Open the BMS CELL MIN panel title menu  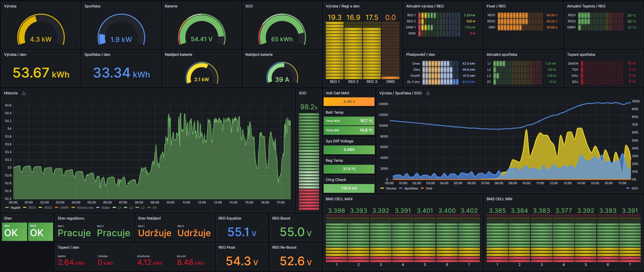click(x=499, y=199)
